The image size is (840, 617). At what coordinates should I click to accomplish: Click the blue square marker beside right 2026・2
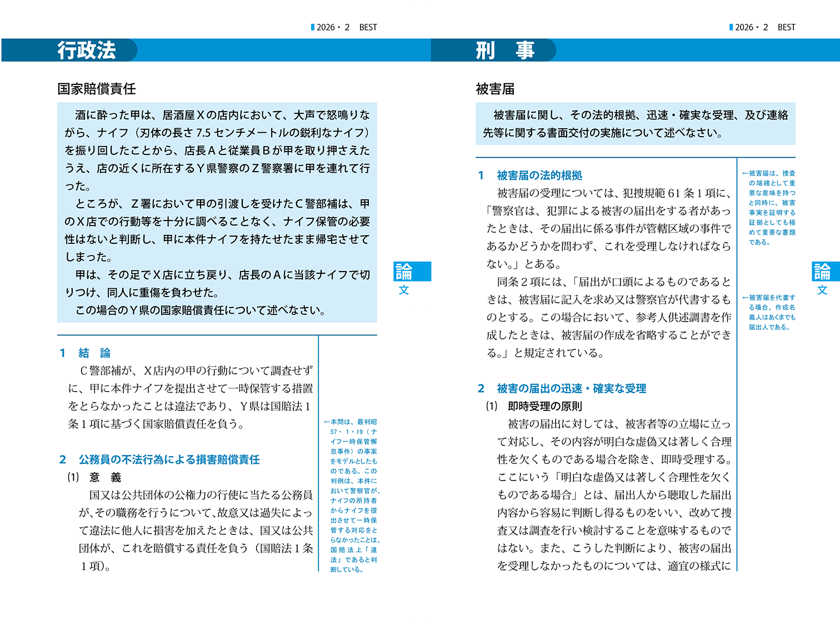tap(731, 27)
